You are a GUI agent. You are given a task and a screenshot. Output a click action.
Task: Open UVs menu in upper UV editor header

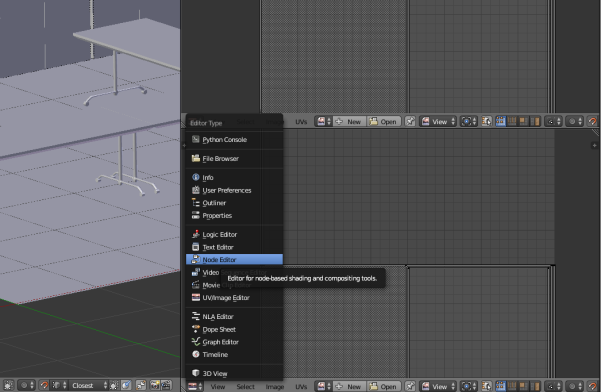pos(301,121)
